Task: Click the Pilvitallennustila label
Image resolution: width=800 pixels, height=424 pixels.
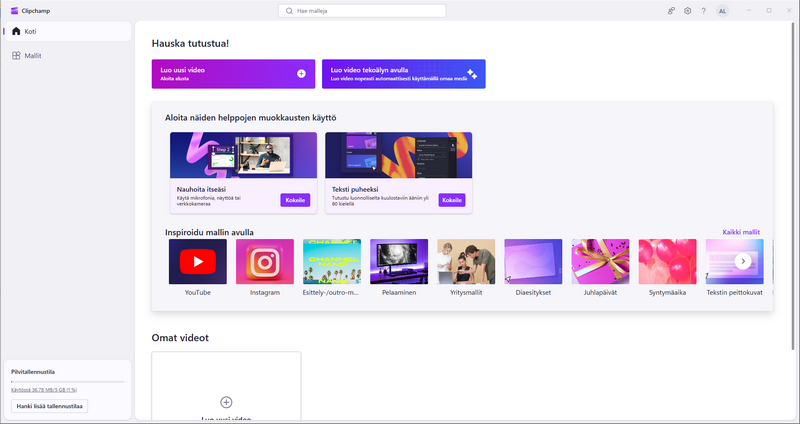Action: [33, 372]
